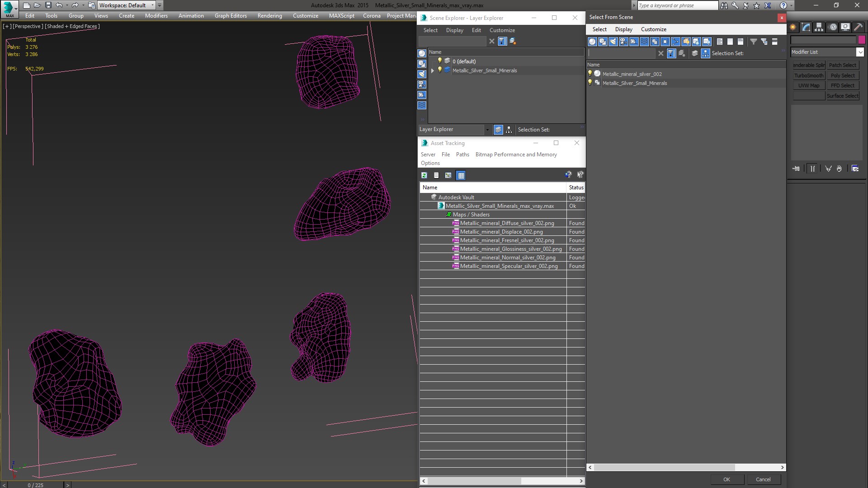The height and width of the screenshot is (488, 868).
Task: Clear the search field in Scene Explorer
Action: [x=492, y=41]
